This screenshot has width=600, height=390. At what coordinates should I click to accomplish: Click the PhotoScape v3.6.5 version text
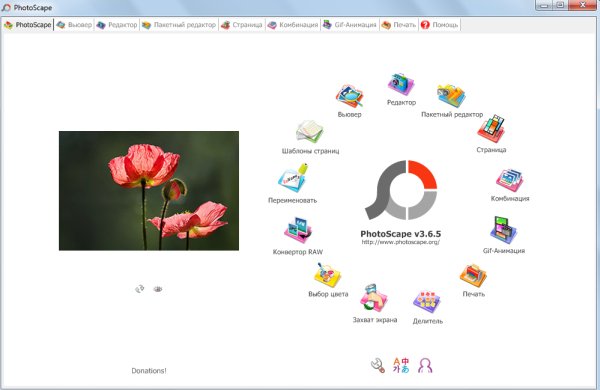tap(401, 233)
